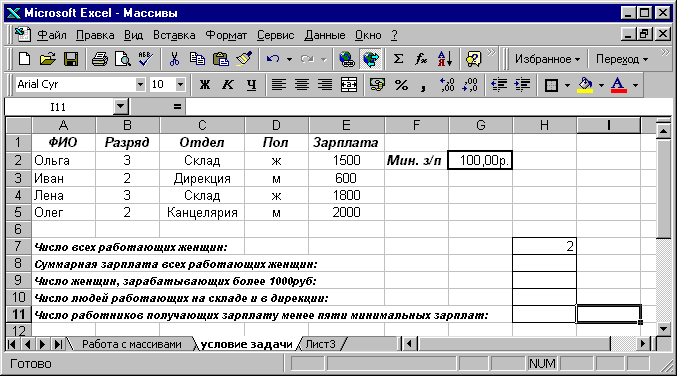Toggle italic К formatting
Viewport: 677px width, 376px height.
coord(228,85)
